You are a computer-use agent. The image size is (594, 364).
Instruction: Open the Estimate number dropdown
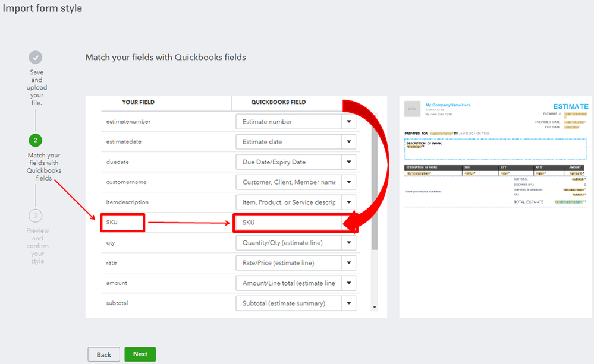pos(348,122)
